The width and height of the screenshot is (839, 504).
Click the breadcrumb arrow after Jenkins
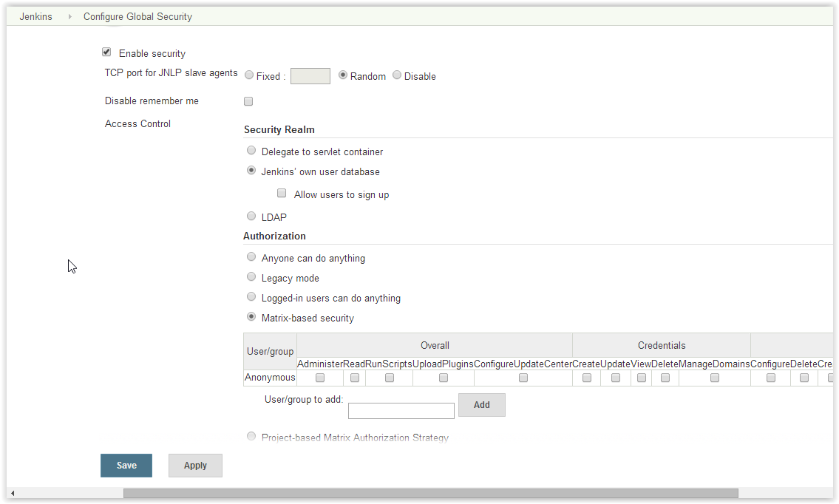(x=69, y=16)
